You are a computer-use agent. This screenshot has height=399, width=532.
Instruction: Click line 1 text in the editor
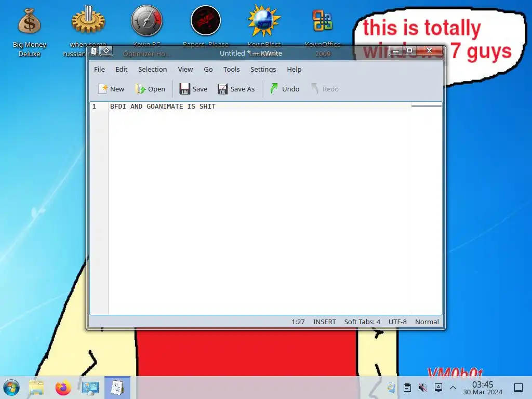tap(163, 106)
